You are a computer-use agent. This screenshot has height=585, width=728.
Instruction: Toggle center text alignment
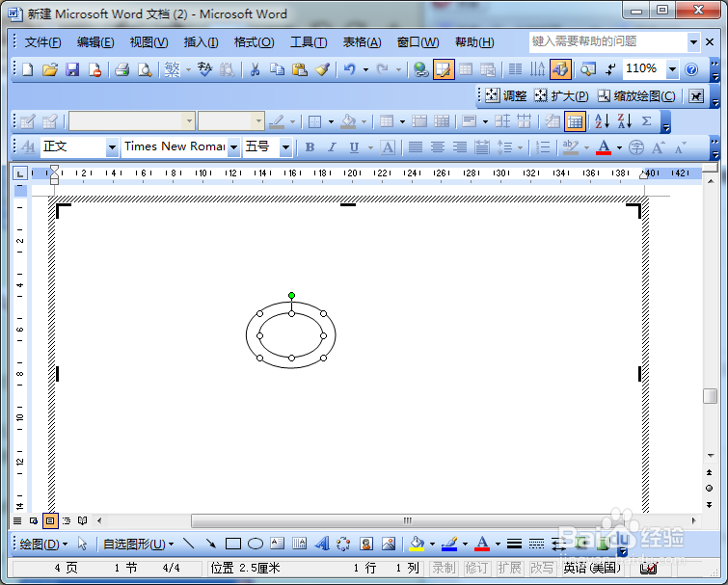pyautogui.click(x=438, y=147)
